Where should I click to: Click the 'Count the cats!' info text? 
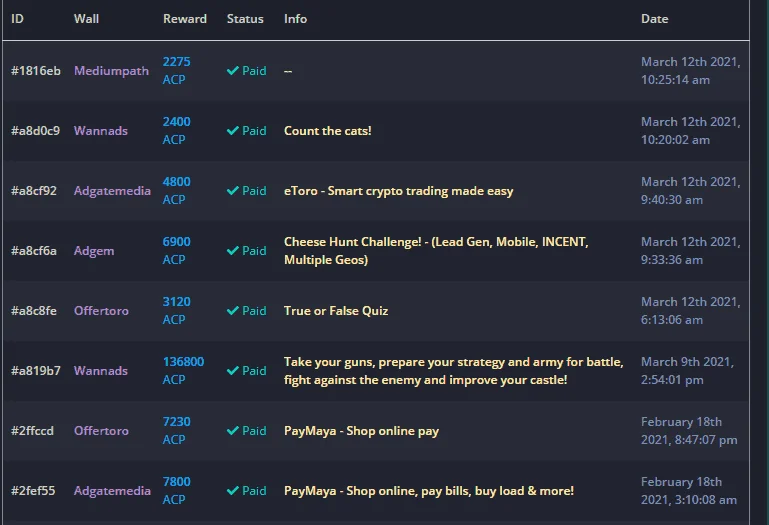pos(328,131)
